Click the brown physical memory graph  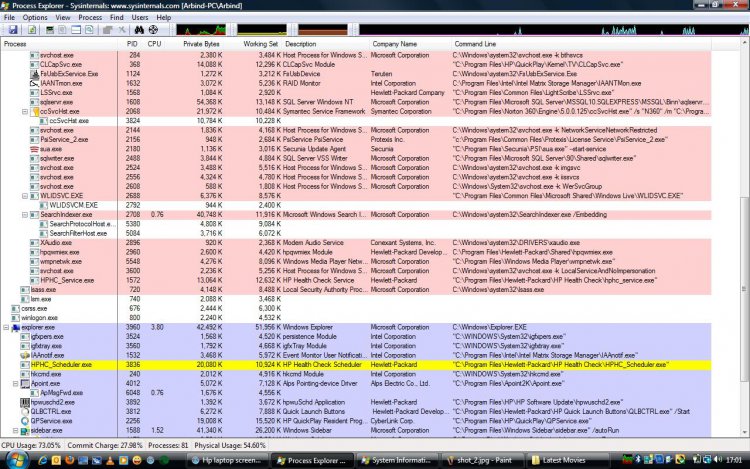point(322,30)
